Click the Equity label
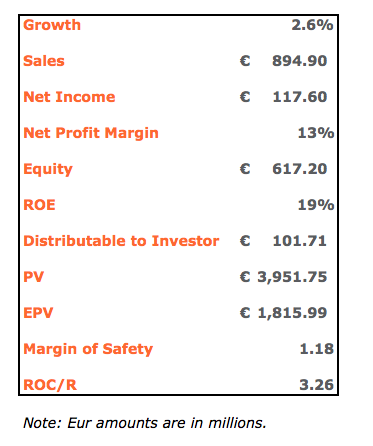373x446 pixels. [x=48, y=169]
